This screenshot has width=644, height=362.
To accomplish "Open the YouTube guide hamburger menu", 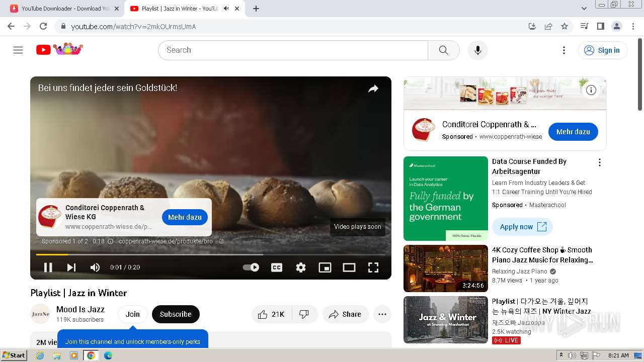I will pyautogui.click(x=18, y=50).
